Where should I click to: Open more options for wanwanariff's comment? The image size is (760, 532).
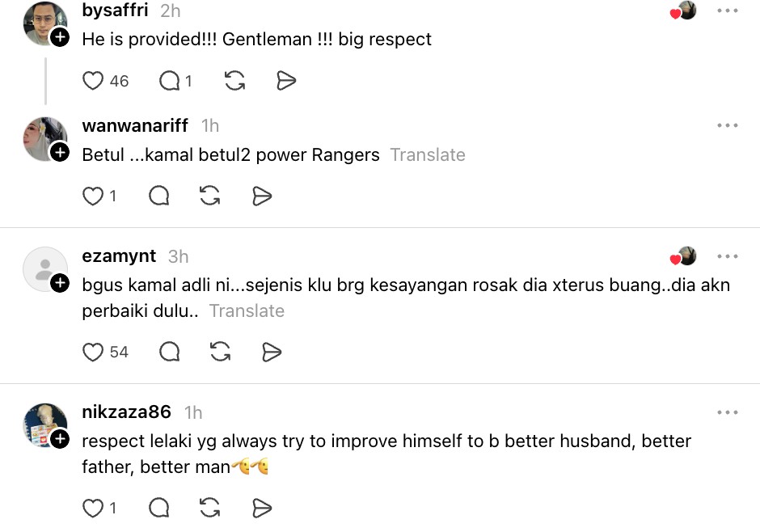[727, 126]
